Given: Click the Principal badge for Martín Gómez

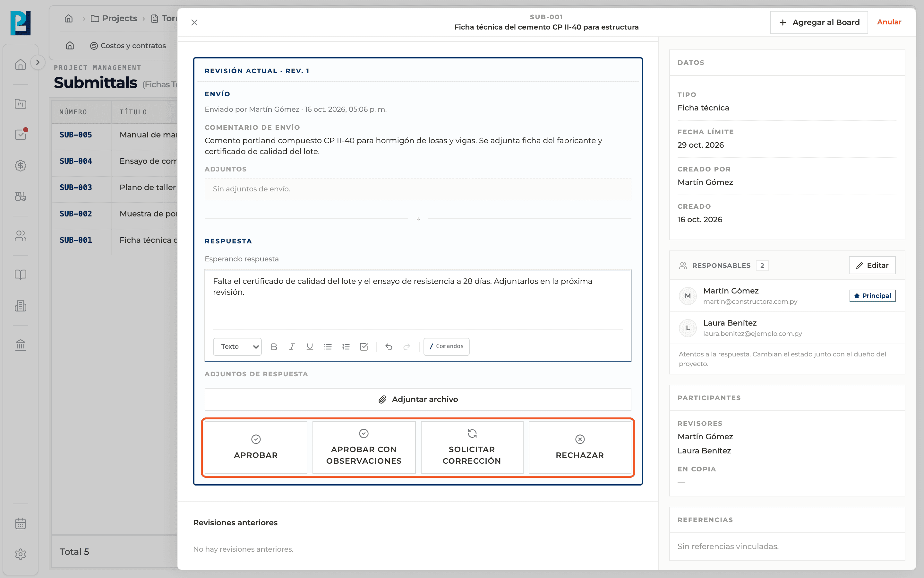Looking at the screenshot, I should [872, 295].
